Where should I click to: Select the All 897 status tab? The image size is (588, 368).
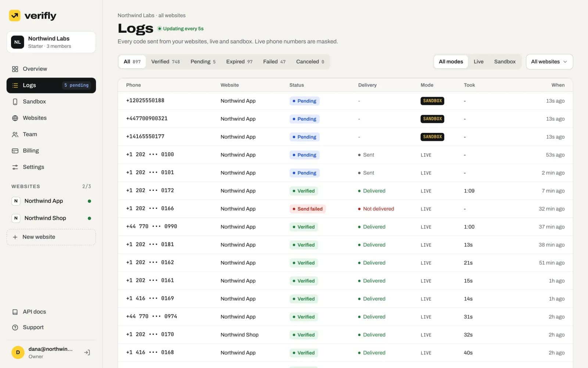[x=132, y=62]
